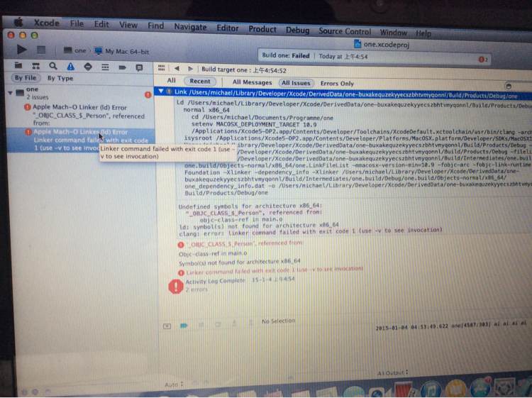Screen dimensions: 532x398
Task: Click the filter icon at right of log filter bar
Action: pos(509,86)
